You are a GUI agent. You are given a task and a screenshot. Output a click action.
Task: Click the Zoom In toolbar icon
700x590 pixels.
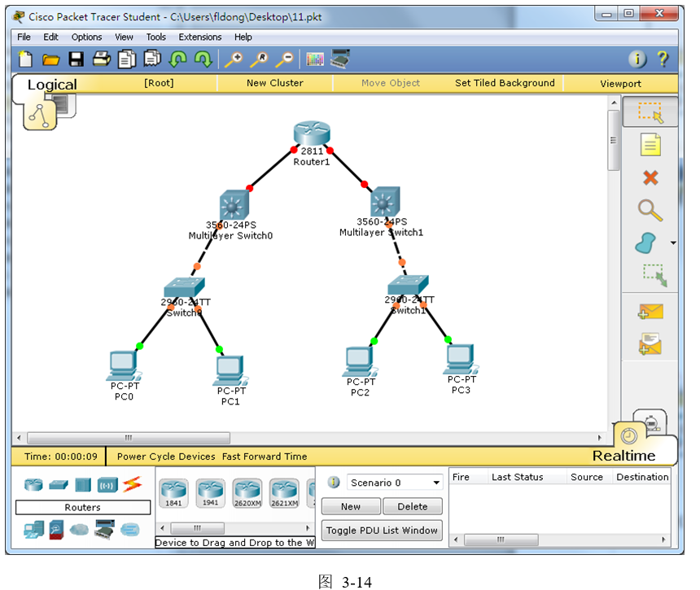pyautogui.click(x=234, y=59)
